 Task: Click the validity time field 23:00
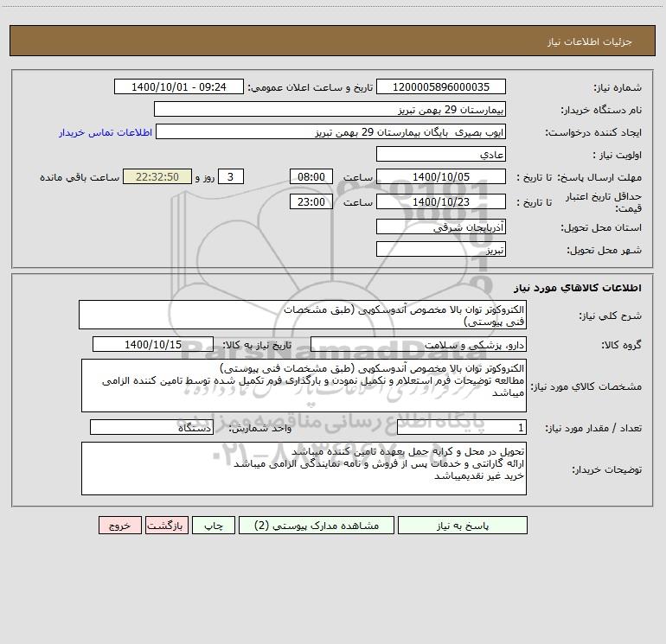[311, 201]
